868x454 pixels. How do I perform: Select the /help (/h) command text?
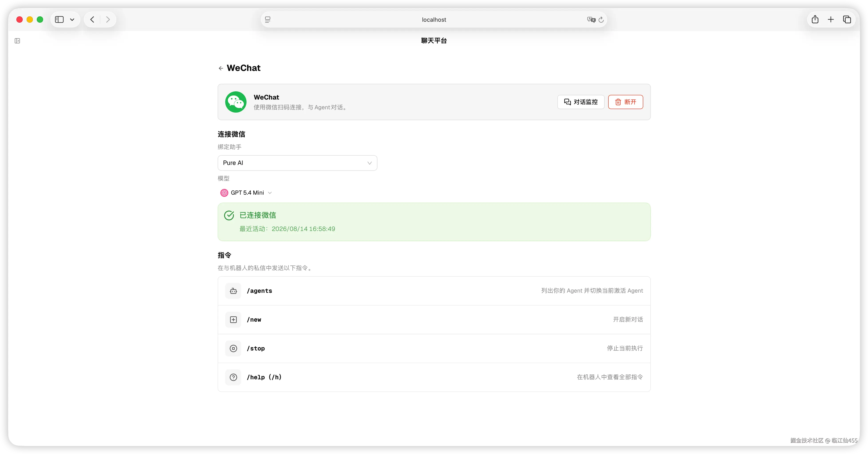click(x=264, y=377)
